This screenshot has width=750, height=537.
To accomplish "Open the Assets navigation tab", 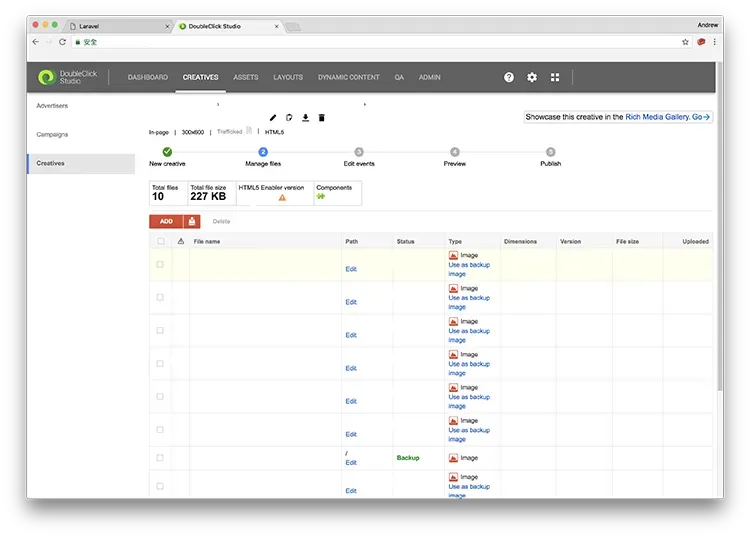I will coord(246,77).
